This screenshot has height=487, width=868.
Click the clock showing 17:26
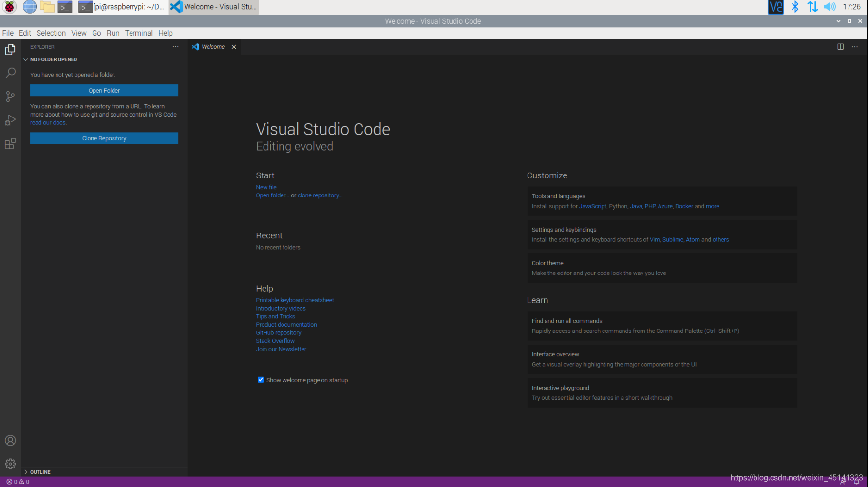click(x=851, y=7)
